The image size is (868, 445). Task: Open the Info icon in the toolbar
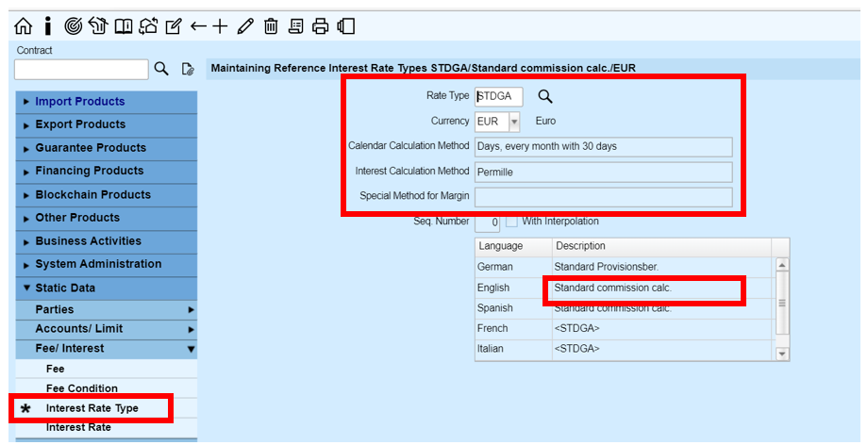point(47,26)
